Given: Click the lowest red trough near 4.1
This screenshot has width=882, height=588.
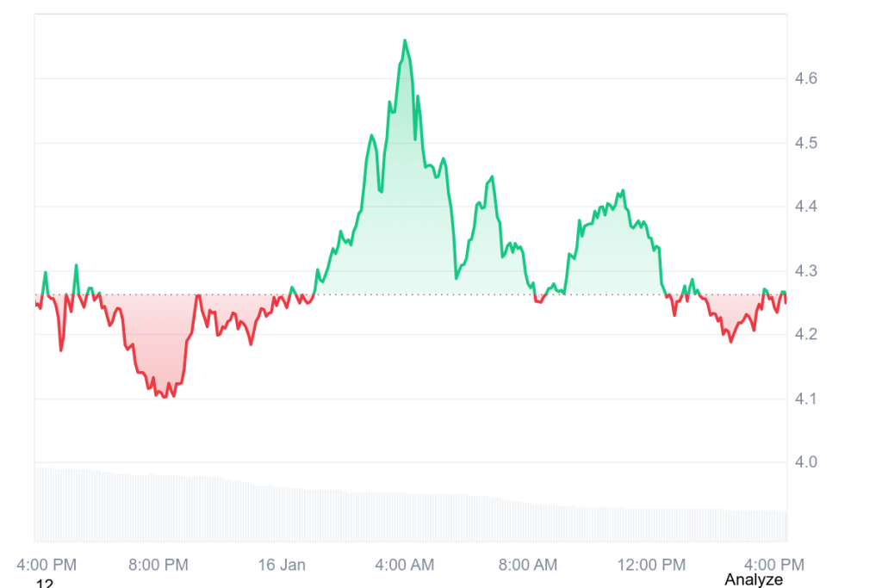Looking at the screenshot, I should click(x=164, y=396).
